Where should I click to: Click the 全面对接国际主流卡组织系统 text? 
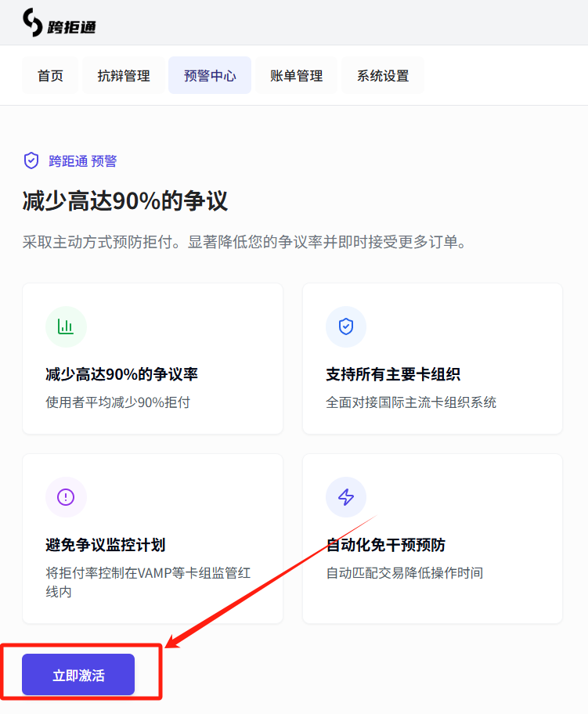411,402
